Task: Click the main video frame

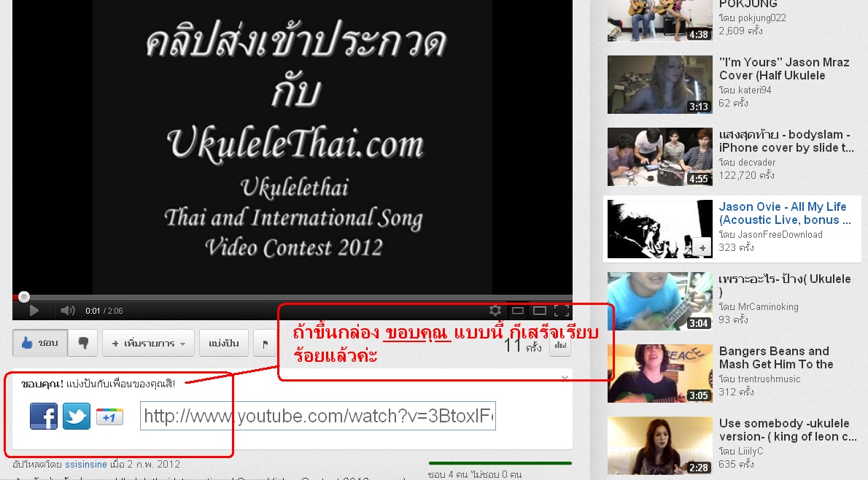Action: pos(292,147)
